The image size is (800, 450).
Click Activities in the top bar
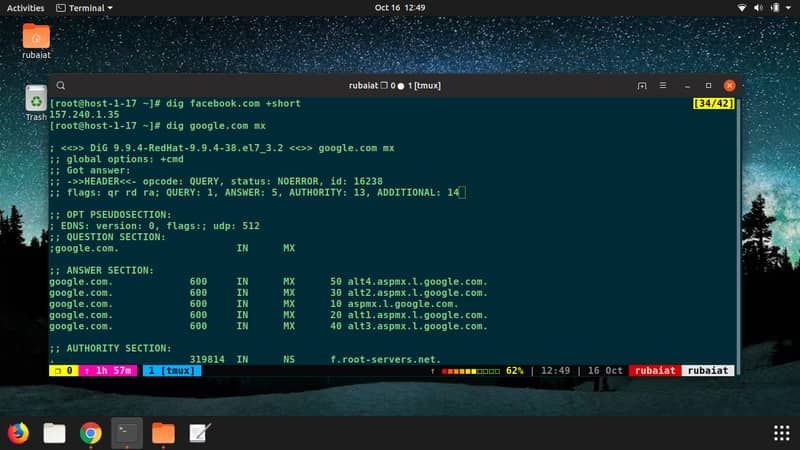click(25, 7)
